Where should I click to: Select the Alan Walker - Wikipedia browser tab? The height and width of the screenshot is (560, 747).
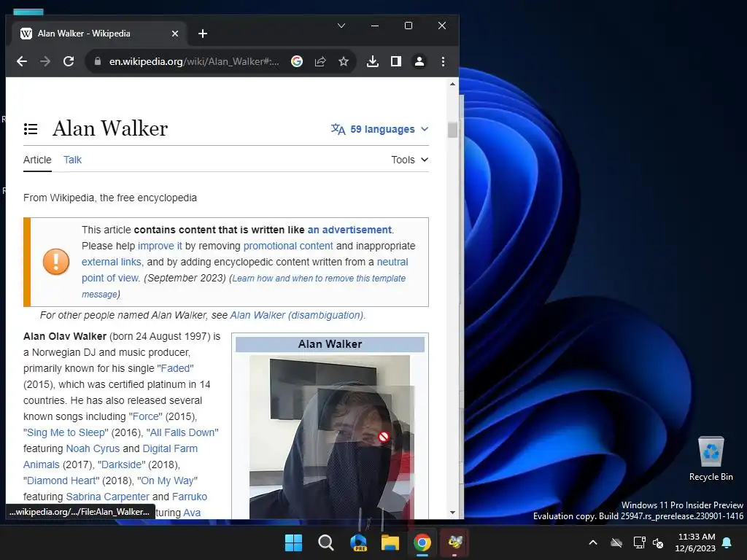coord(99,34)
